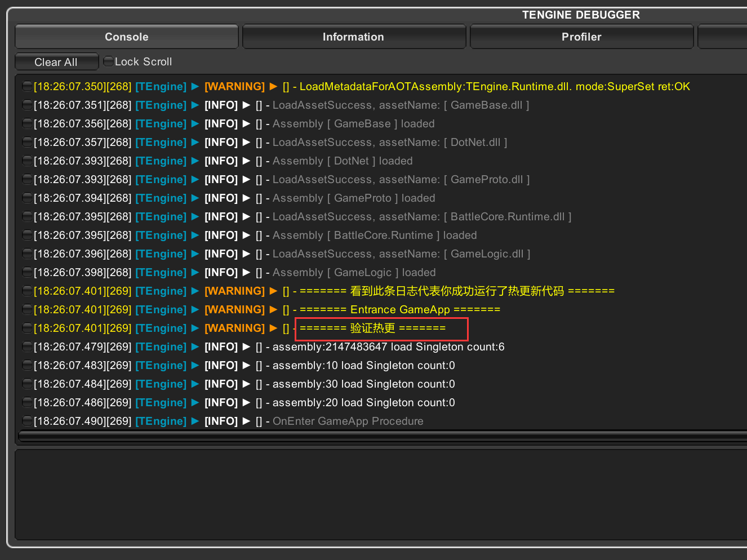Screen dimensions: 747x560
Task: Open the Profiler tab
Action: [581, 37]
